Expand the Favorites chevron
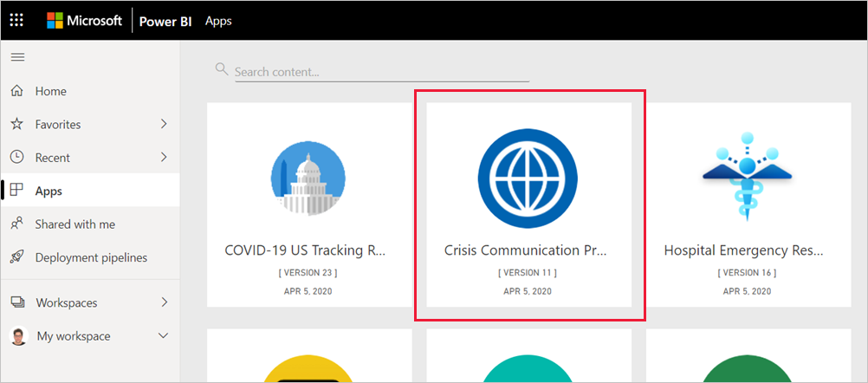 tap(164, 124)
